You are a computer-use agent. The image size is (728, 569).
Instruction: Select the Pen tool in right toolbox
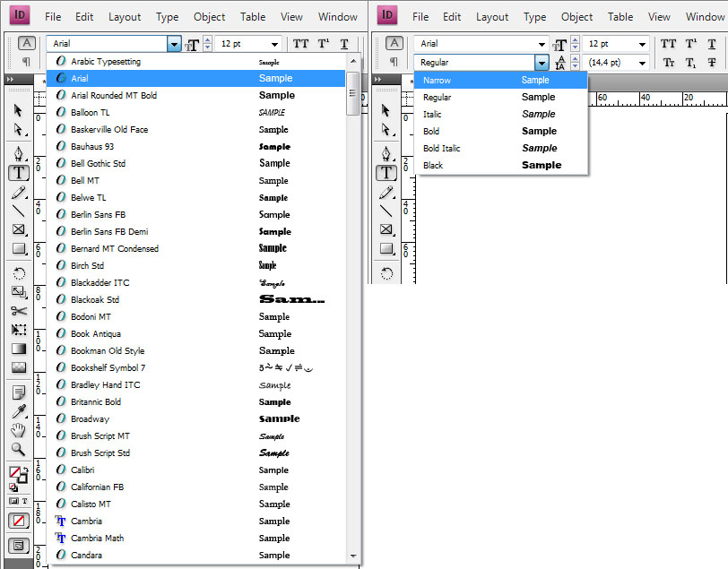click(386, 153)
